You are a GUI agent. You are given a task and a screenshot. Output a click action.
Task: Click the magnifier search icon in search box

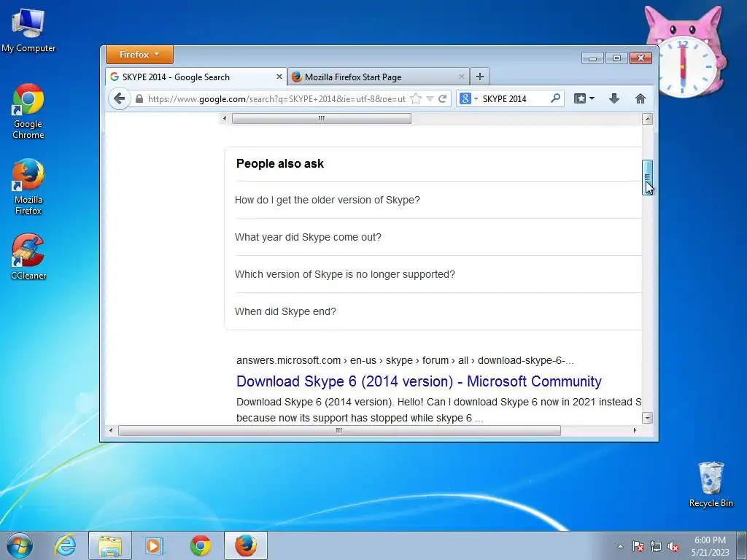[x=555, y=98]
